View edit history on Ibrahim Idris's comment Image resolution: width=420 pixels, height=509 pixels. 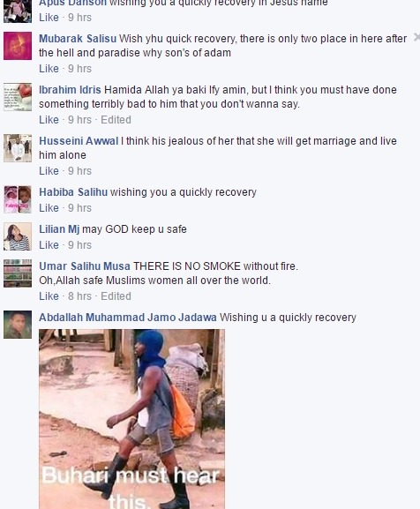point(116,120)
